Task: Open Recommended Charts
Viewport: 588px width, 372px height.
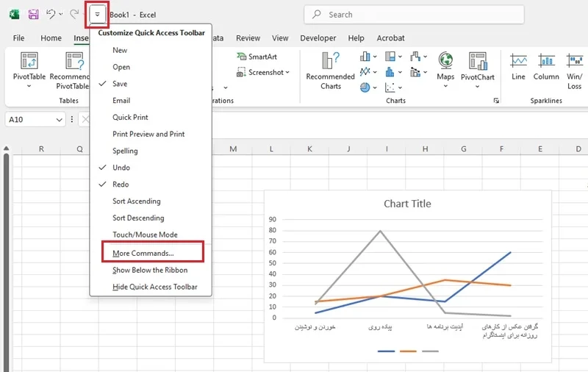Action: coord(330,71)
